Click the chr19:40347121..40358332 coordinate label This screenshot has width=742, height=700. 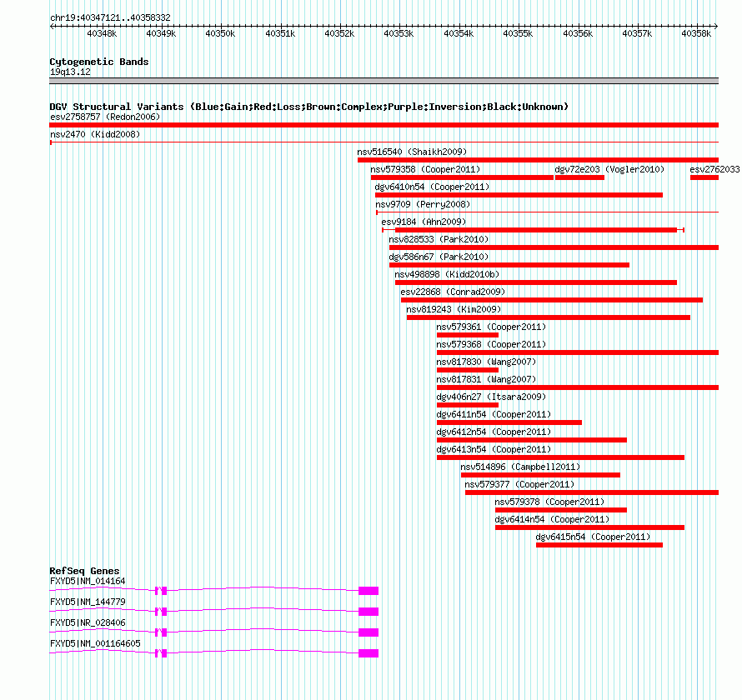(110, 17)
